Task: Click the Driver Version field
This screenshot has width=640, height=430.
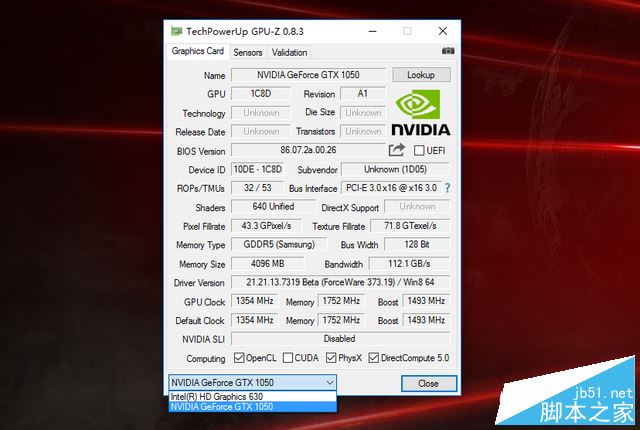Action: pos(340,282)
